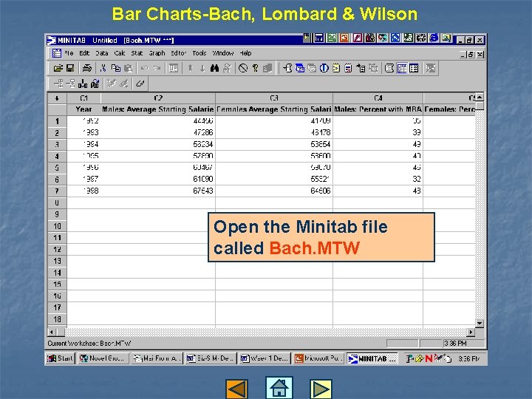This screenshot has height=399, width=532.
Task: Click the Undo arrow icon
Action: 145,68
